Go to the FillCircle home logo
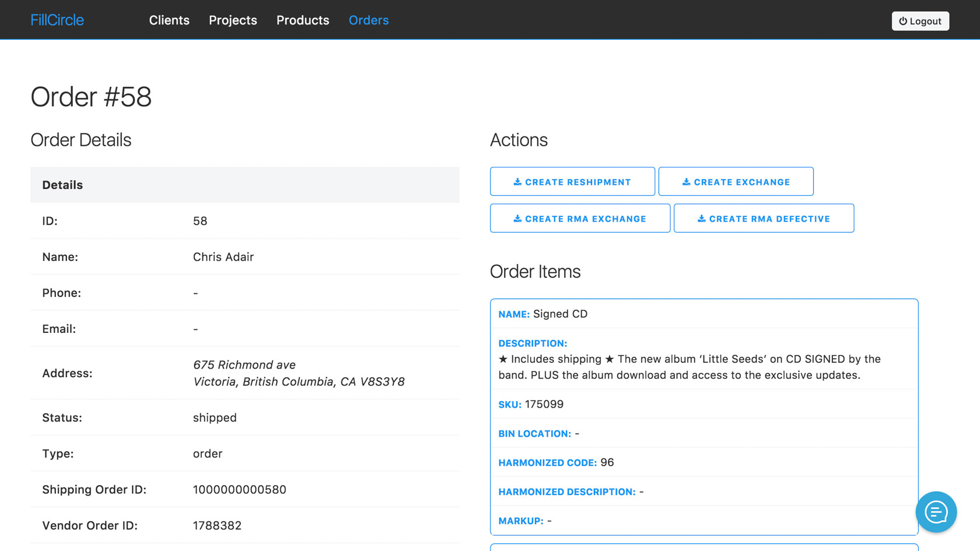The height and width of the screenshot is (551, 980). [57, 20]
